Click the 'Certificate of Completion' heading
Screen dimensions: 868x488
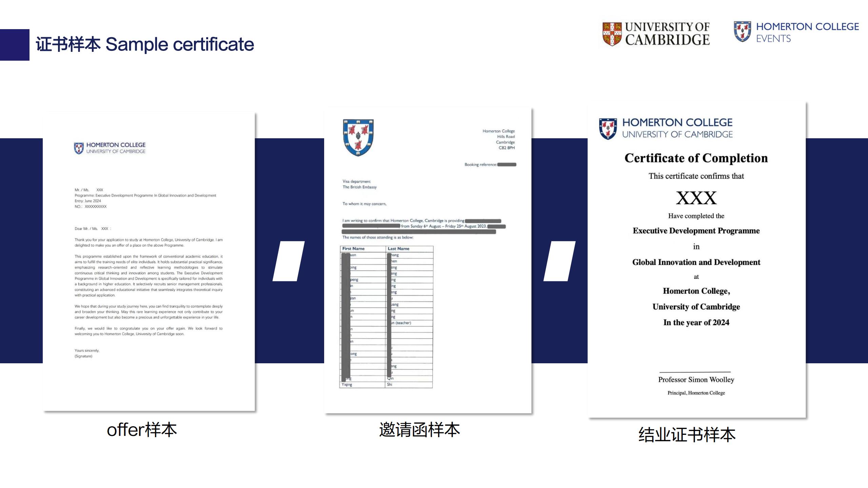pyautogui.click(x=696, y=158)
